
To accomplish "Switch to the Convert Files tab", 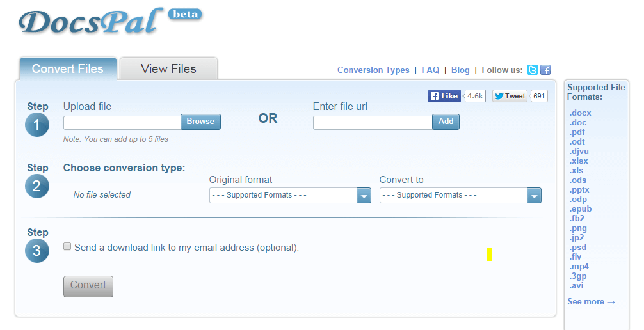I will point(68,68).
